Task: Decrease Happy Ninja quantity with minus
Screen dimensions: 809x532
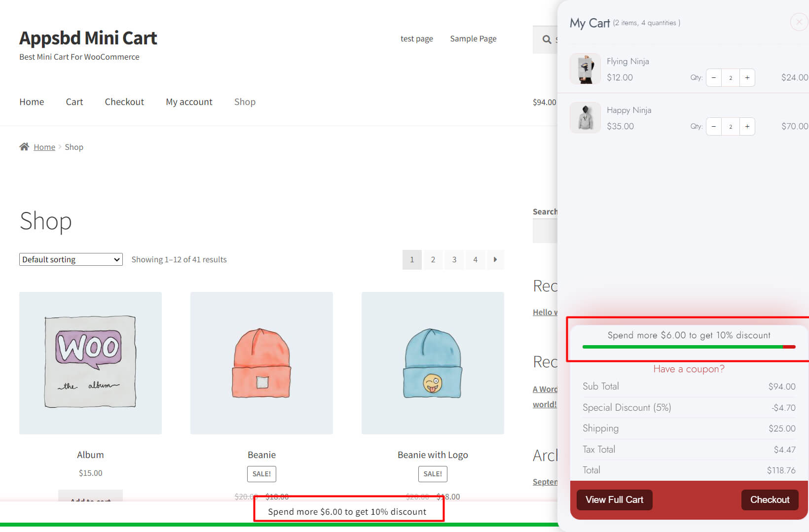Action: pyautogui.click(x=713, y=126)
